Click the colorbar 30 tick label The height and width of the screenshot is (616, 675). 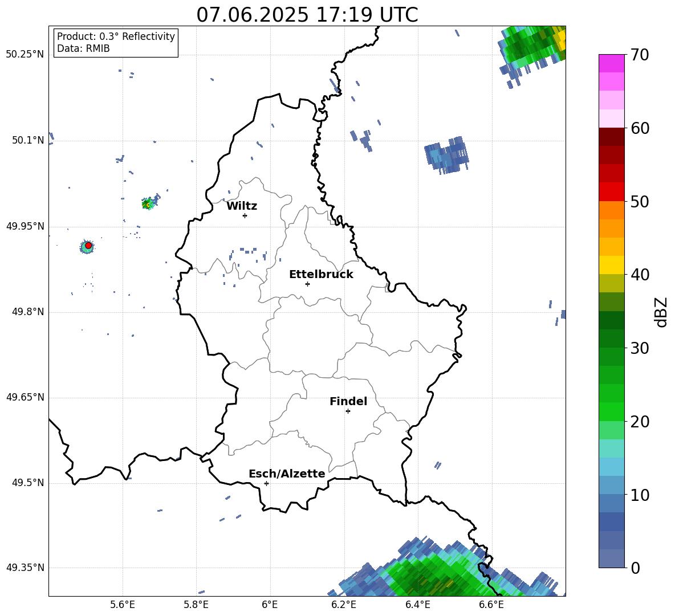[640, 348]
